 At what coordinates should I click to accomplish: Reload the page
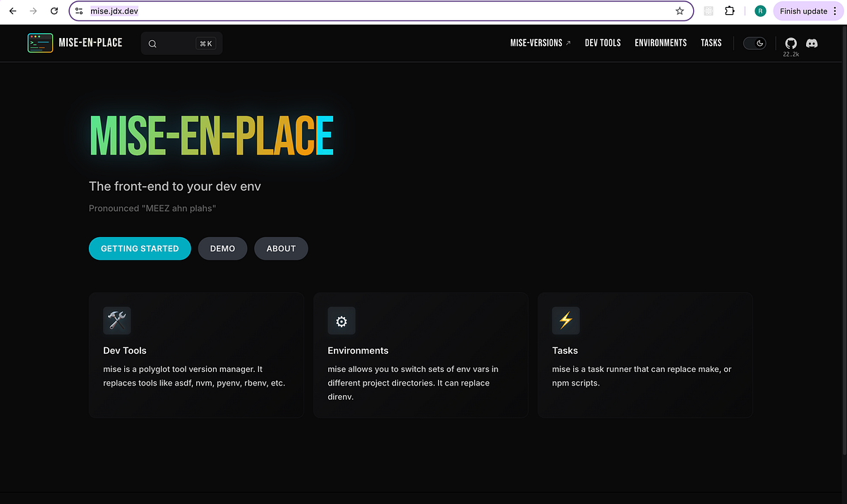tap(54, 11)
